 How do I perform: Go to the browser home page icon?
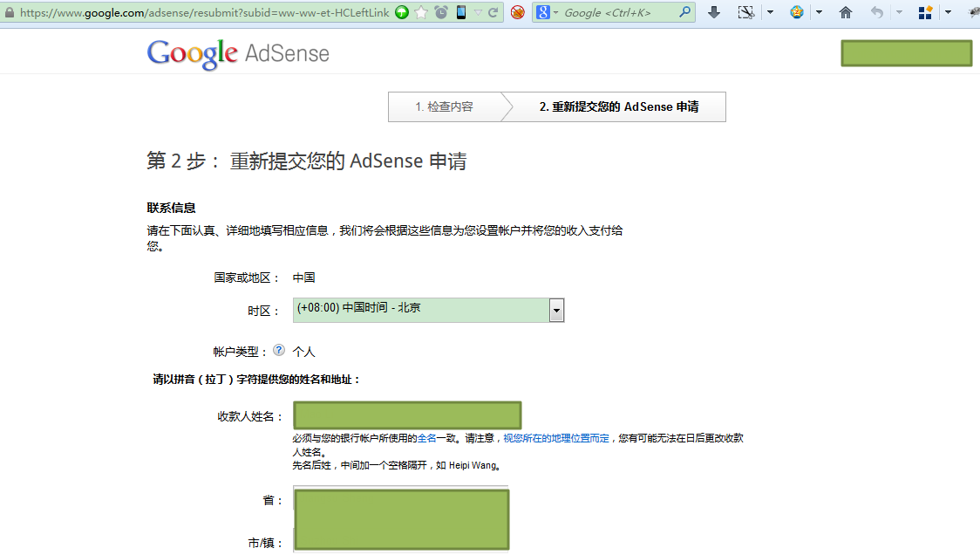846,12
